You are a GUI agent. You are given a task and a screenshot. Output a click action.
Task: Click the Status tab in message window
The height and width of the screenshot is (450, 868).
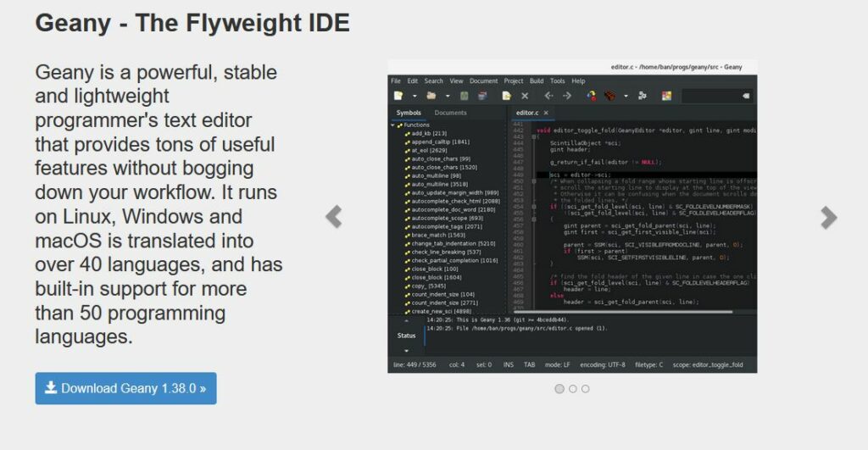click(406, 336)
